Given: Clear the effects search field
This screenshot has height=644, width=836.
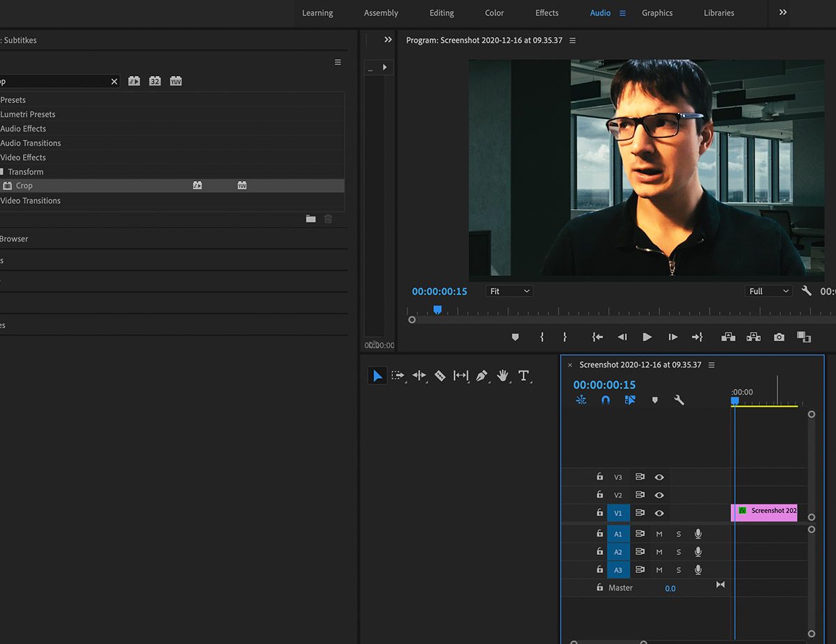Looking at the screenshot, I should click(114, 81).
